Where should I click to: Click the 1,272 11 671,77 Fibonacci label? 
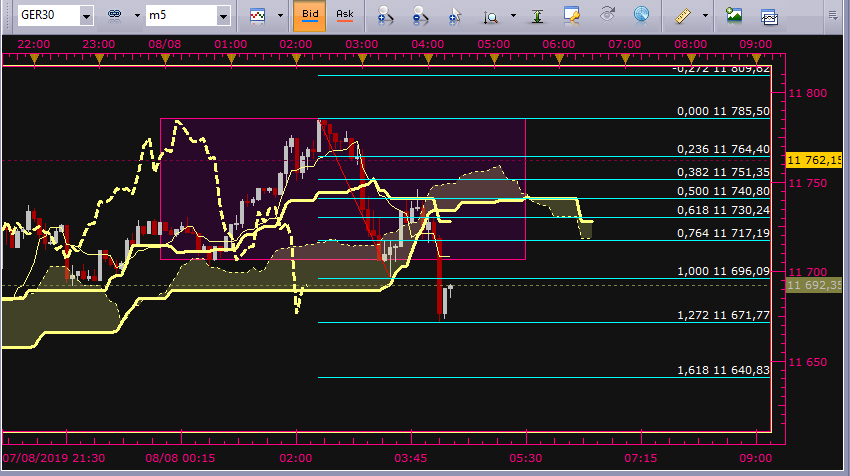(723, 315)
